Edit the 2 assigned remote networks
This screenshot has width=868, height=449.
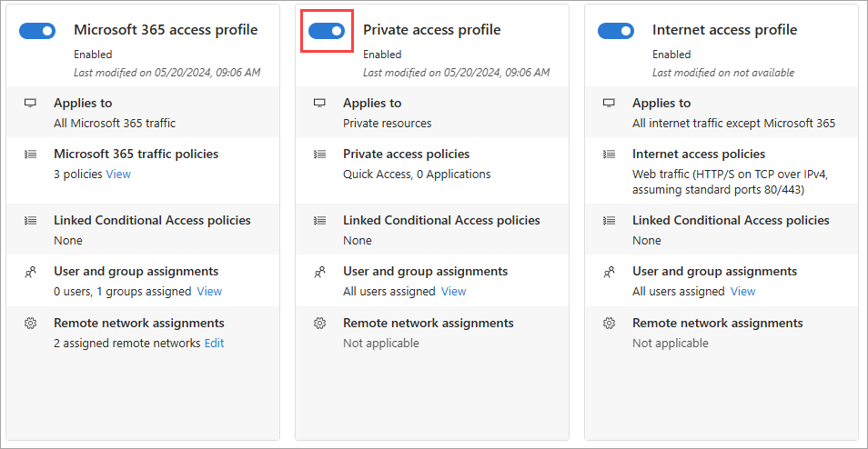(214, 344)
